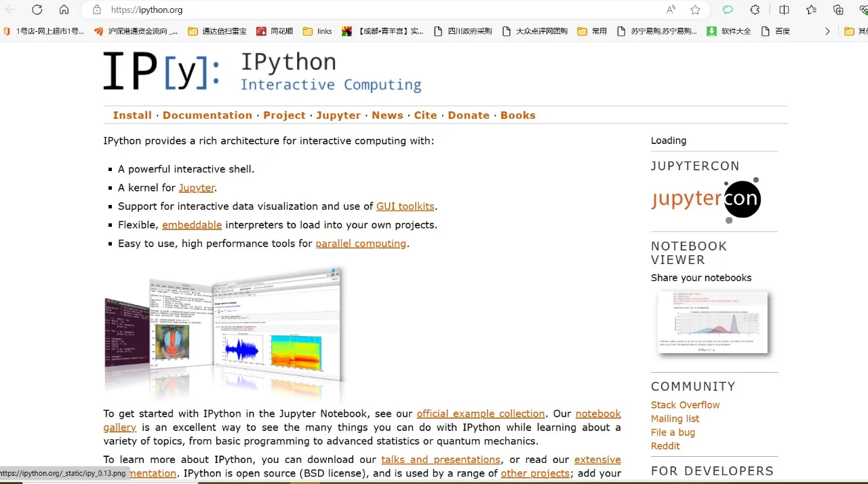The image size is (868, 484).
Task: Open the 成都青羊宫 bookmark
Action: [x=383, y=31]
